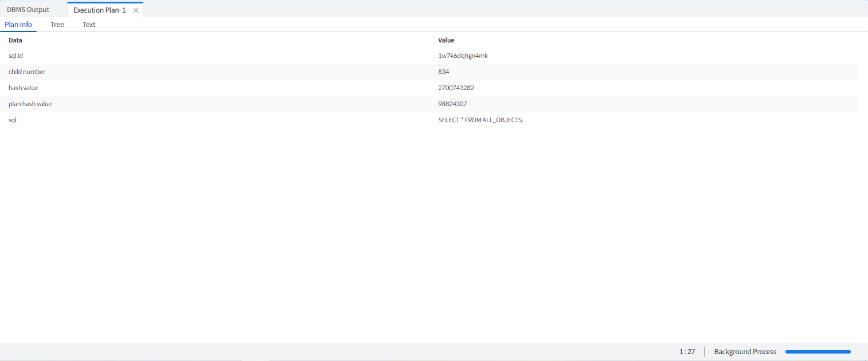Click the Background Process status label
Image resolution: width=868 pixels, height=361 pixels.
tap(745, 352)
